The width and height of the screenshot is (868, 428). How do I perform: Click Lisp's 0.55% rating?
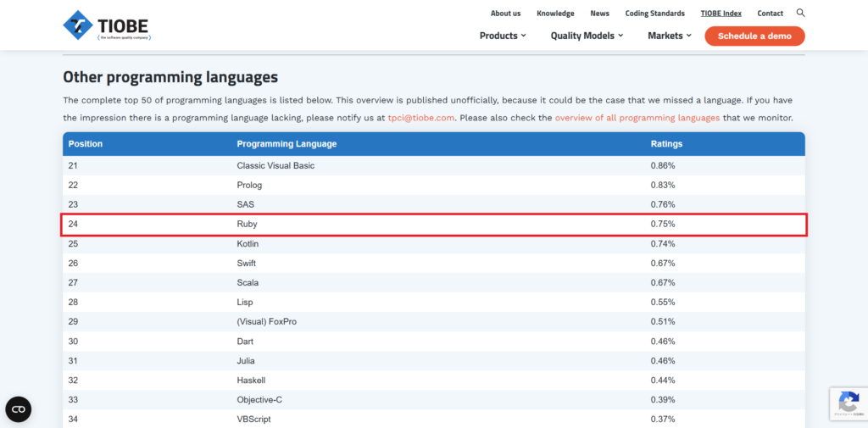663,303
